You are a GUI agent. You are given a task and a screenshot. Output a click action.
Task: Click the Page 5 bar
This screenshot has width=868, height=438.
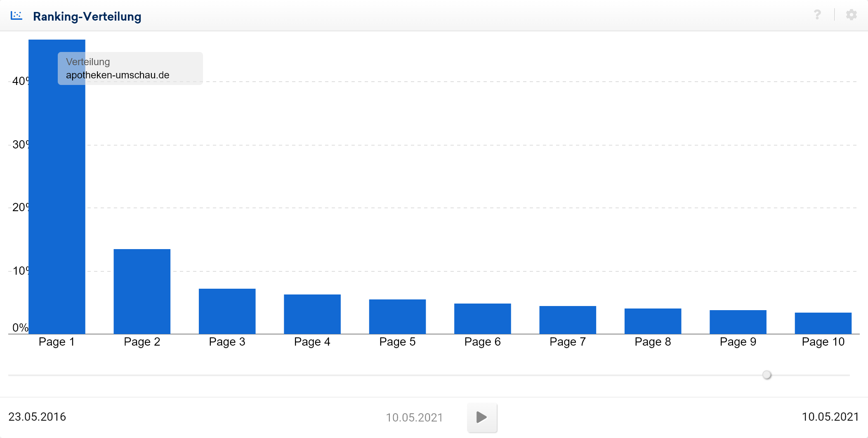tap(397, 316)
